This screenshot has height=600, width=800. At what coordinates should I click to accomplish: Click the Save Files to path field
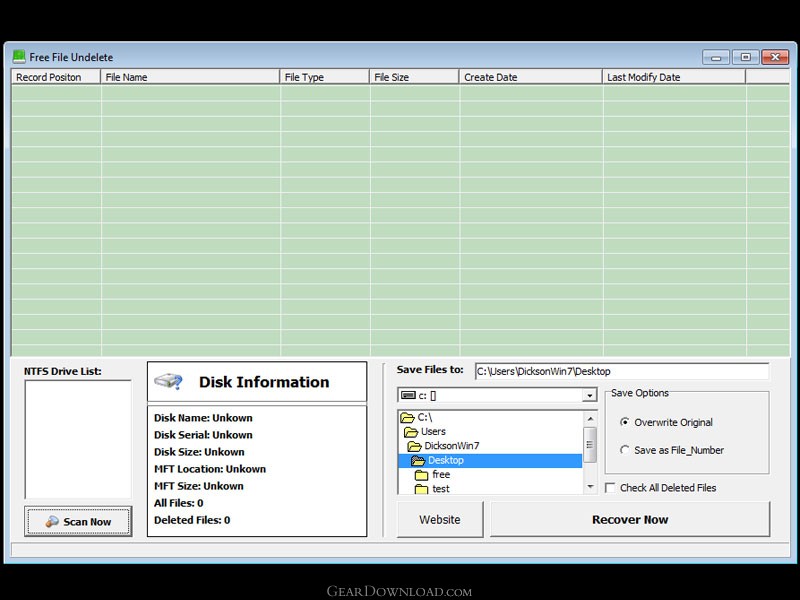click(x=621, y=371)
